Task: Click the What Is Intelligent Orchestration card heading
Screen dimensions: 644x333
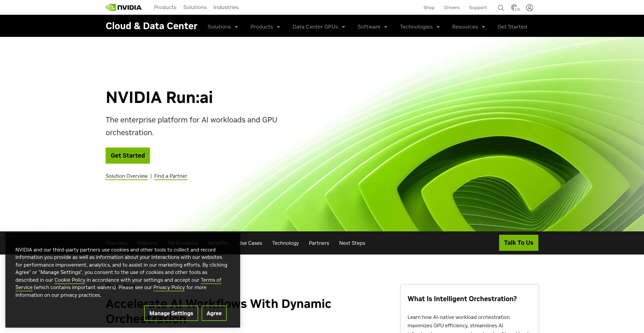Action: pyautogui.click(x=462, y=299)
